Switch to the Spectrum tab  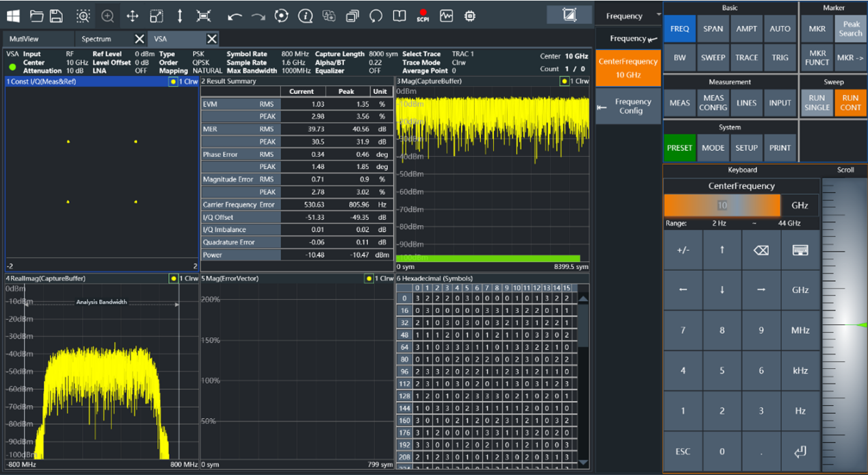(96, 39)
